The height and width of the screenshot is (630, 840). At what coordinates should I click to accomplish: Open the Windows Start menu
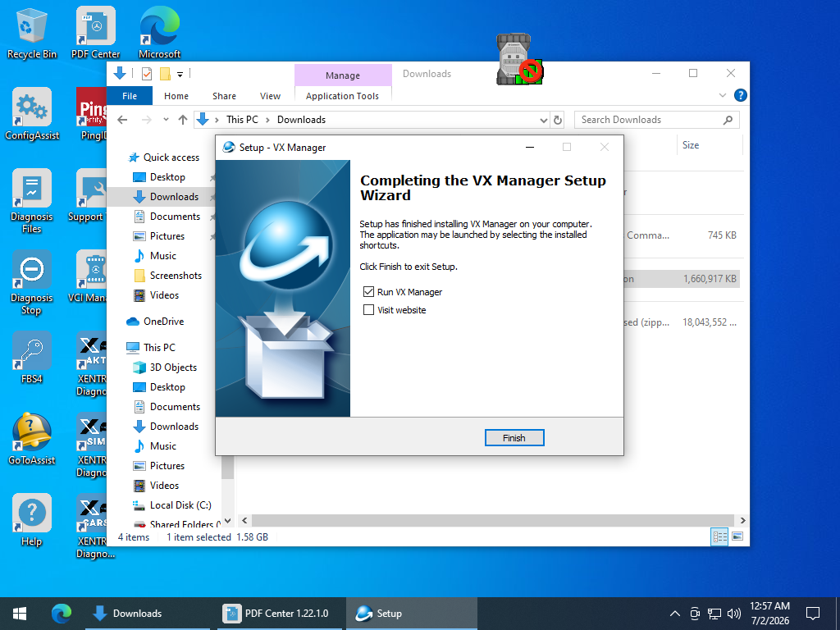click(20, 614)
